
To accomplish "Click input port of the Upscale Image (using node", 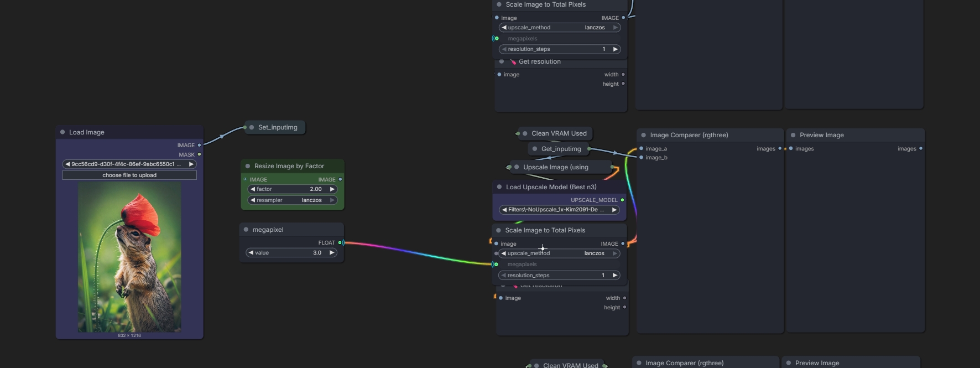I will [509, 167].
